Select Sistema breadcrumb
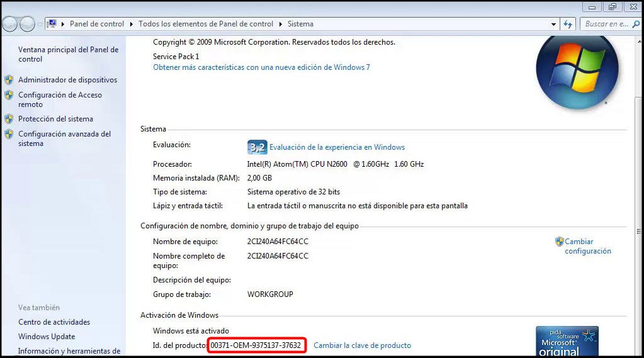644x358 pixels. pyautogui.click(x=300, y=24)
